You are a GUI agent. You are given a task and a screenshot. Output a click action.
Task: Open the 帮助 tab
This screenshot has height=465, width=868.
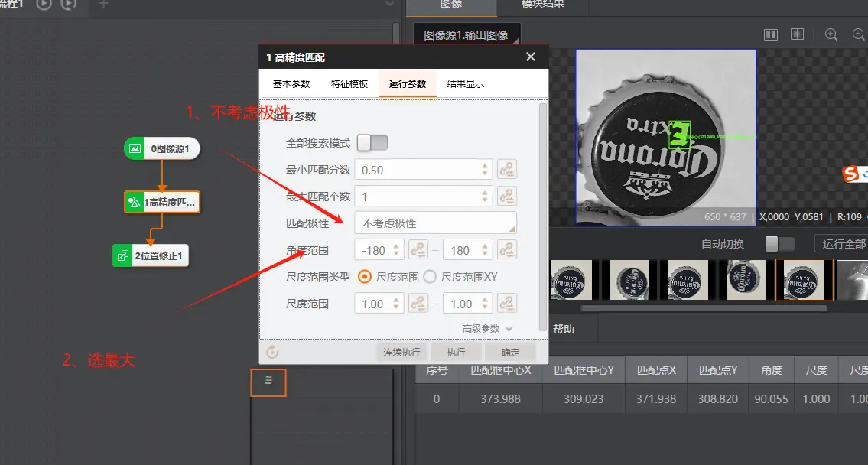(x=564, y=328)
